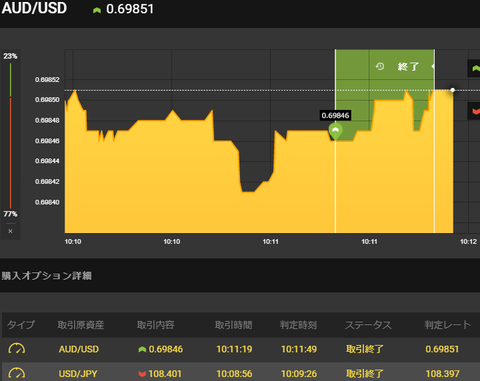Click the 取引原資産 column header
This screenshot has width=480, height=381.
pos(81,325)
